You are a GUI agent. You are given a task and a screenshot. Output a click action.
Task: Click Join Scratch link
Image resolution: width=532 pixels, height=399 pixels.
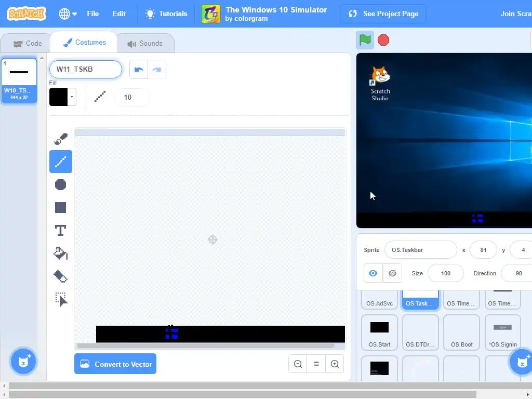[x=516, y=14]
